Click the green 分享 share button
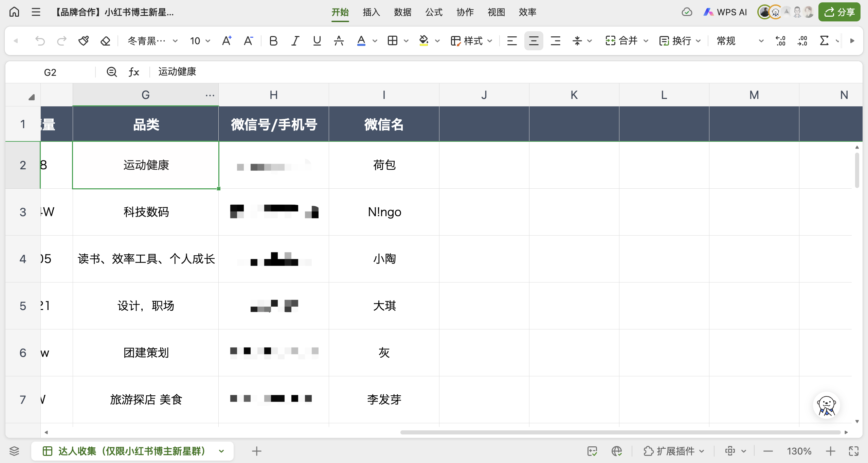The image size is (868, 463). (839, 12)
